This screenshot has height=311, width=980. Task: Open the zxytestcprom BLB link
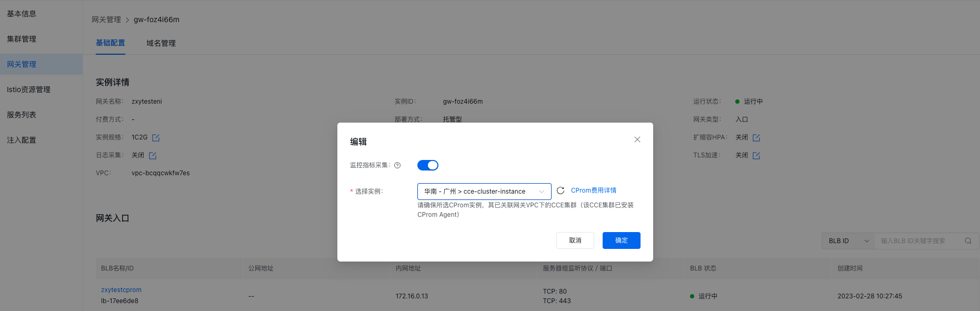121,290
